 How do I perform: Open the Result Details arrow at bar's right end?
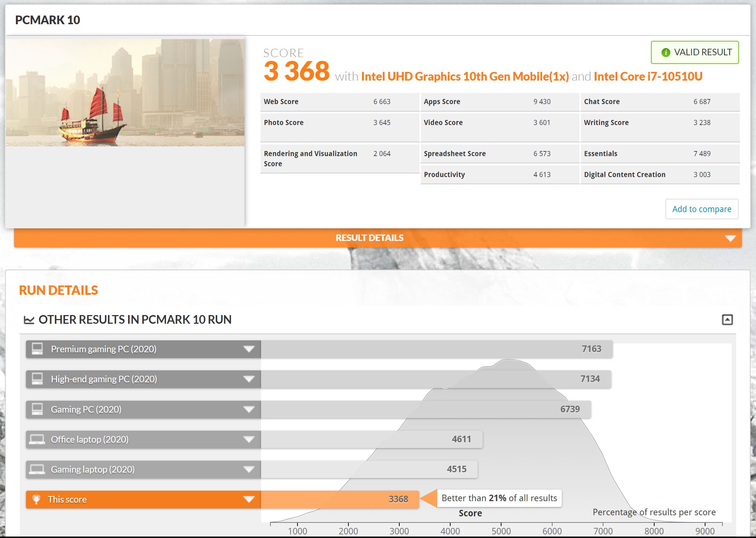tap(730, 238)
